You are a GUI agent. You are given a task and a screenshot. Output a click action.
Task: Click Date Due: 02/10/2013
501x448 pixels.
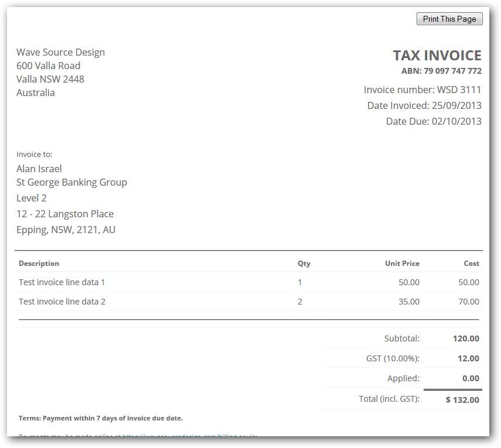(434, 121)
